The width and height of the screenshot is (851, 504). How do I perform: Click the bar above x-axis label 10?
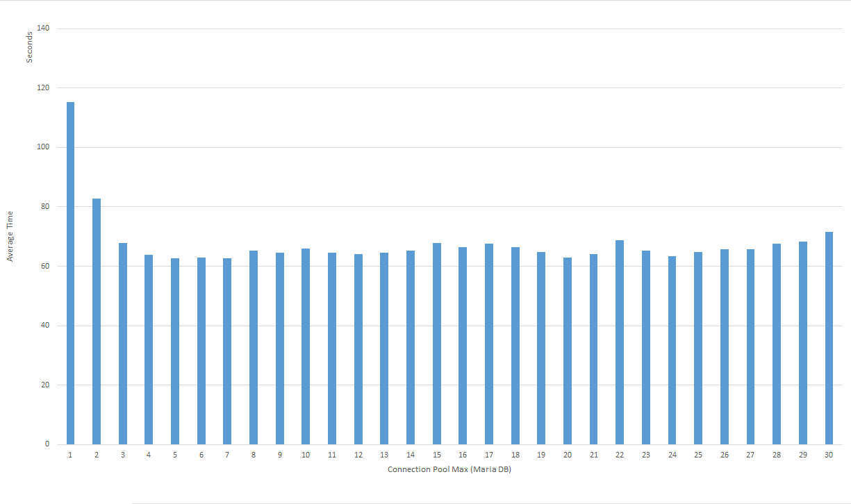(306, 346)
